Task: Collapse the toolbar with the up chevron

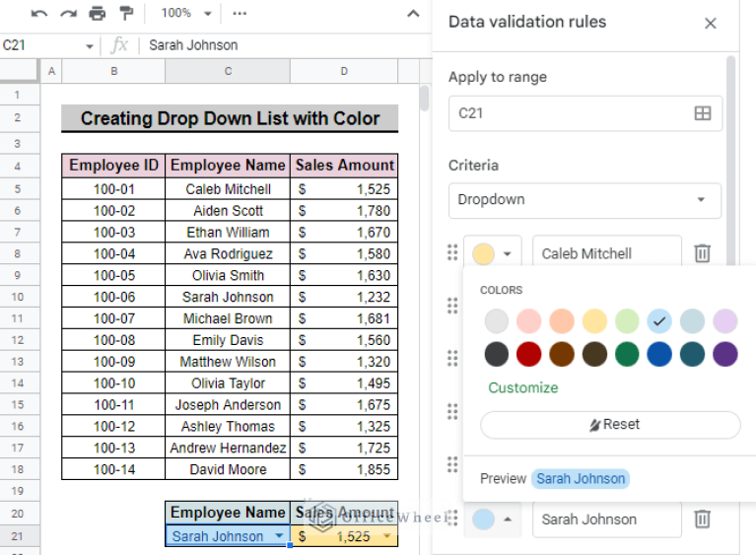Action: (x=414, y=13)
